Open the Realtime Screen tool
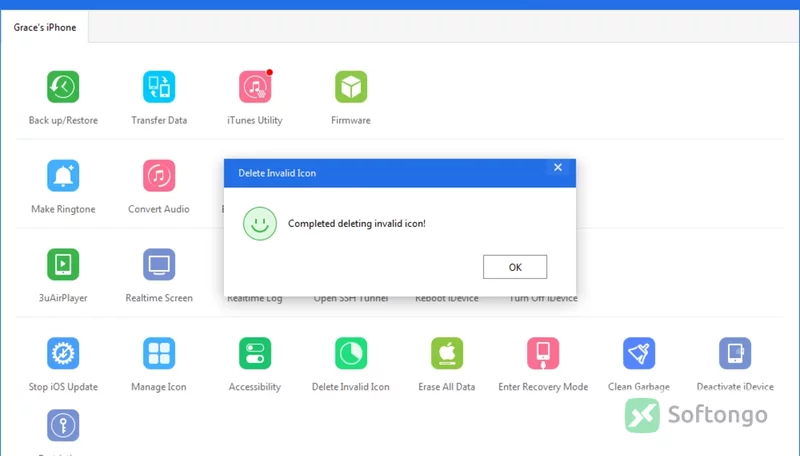The height and width of the screenshot is (456, 800). tap(159, 264)
